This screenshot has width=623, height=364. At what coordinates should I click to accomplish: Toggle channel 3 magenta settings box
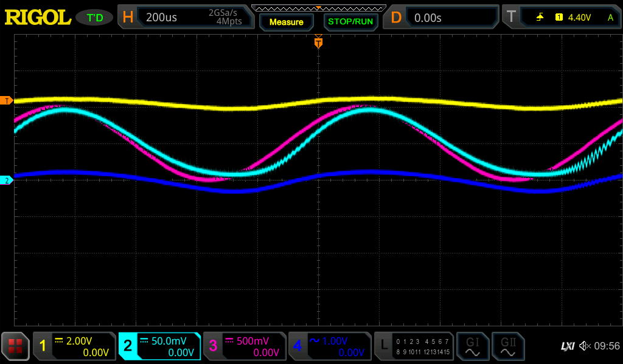pos(245,346)
